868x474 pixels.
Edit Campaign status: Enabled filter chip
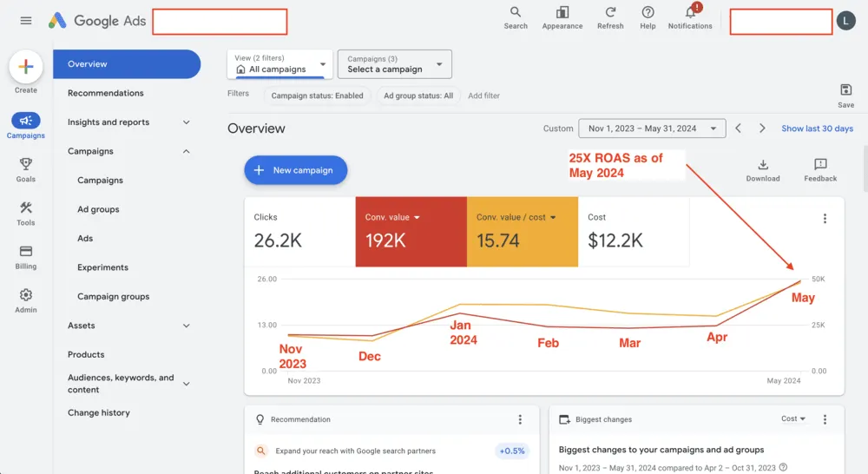pyautogui.click(x=317, y=95)
